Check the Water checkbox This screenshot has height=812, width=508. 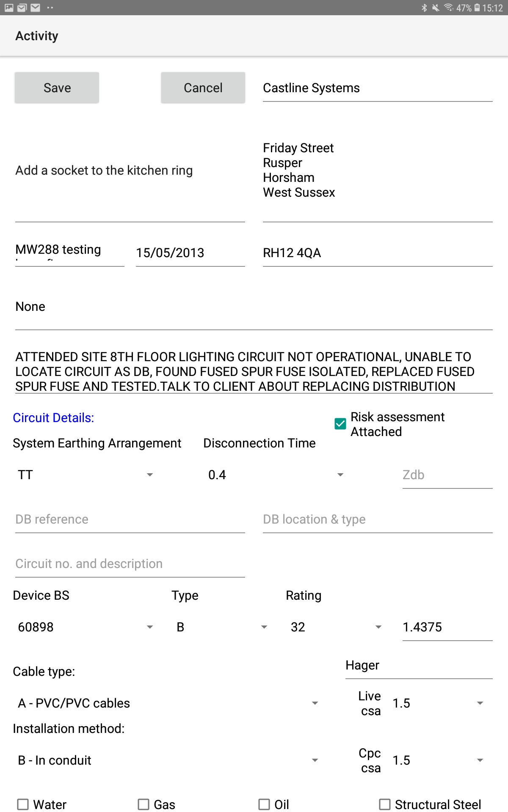[x=23, y=804]
